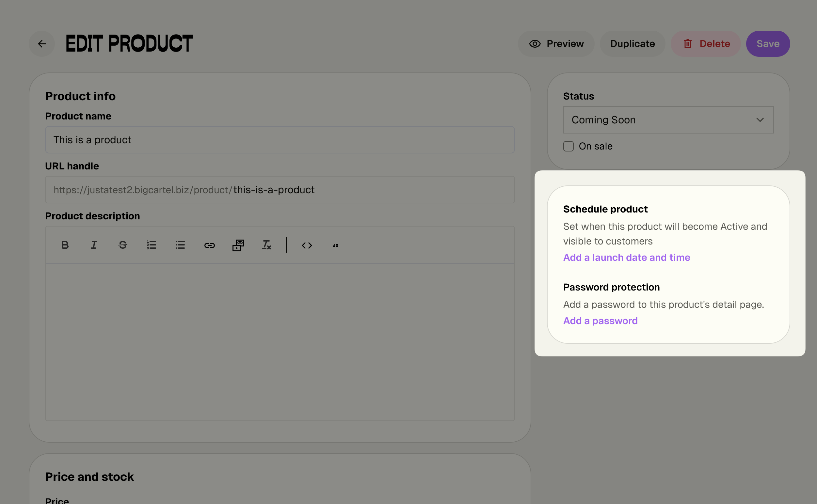Image resolution: width=817 pixels, height=504 pixels.
Task: Save the product changes
Action: [768, 44]
